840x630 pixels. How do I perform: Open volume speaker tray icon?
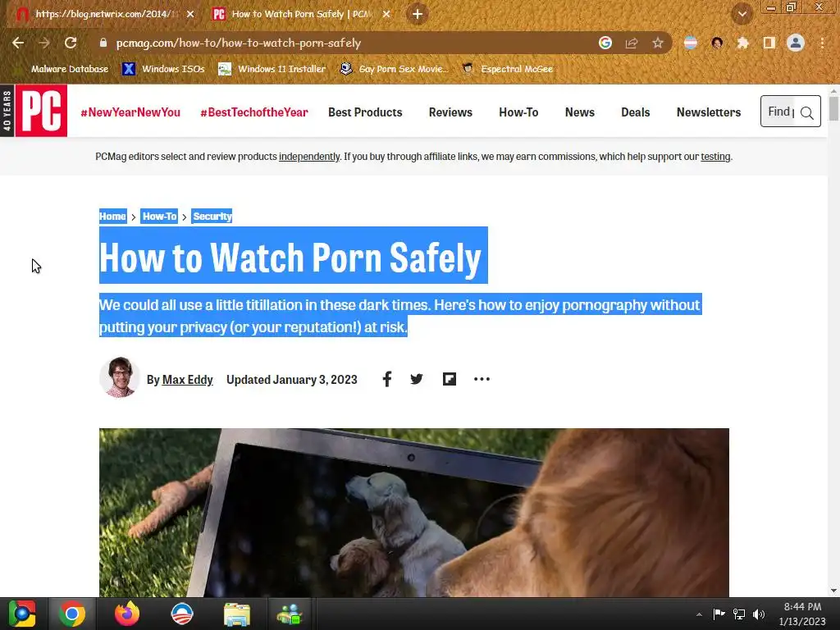pyautogui.click(x=759, y=614)
